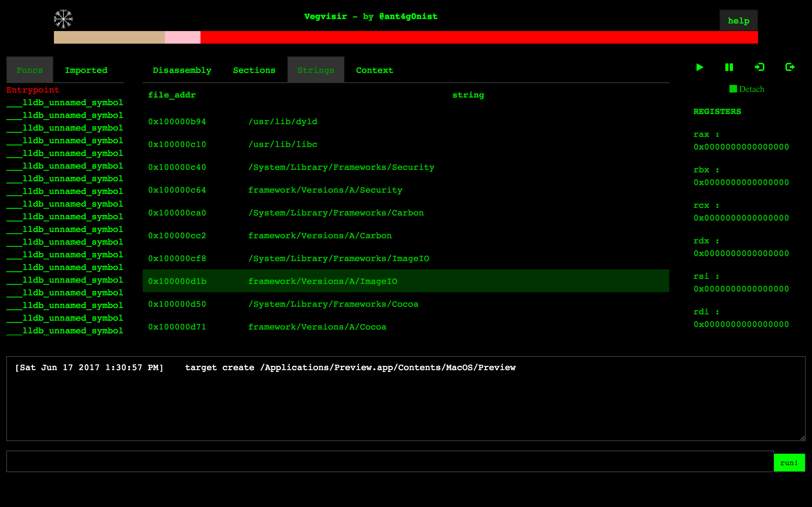Switch to the Disassembly tab
Viewport: 812px width, 507px height.
click(182, 70)
